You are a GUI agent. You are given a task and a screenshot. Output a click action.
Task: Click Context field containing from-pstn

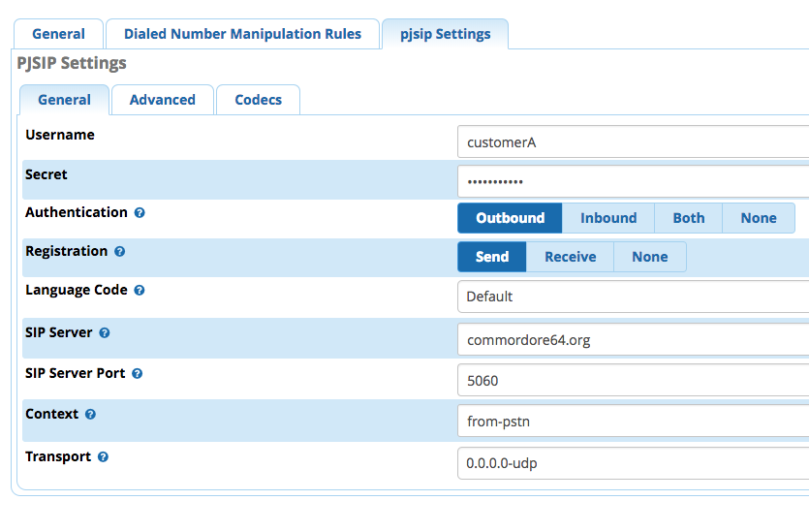633,422
